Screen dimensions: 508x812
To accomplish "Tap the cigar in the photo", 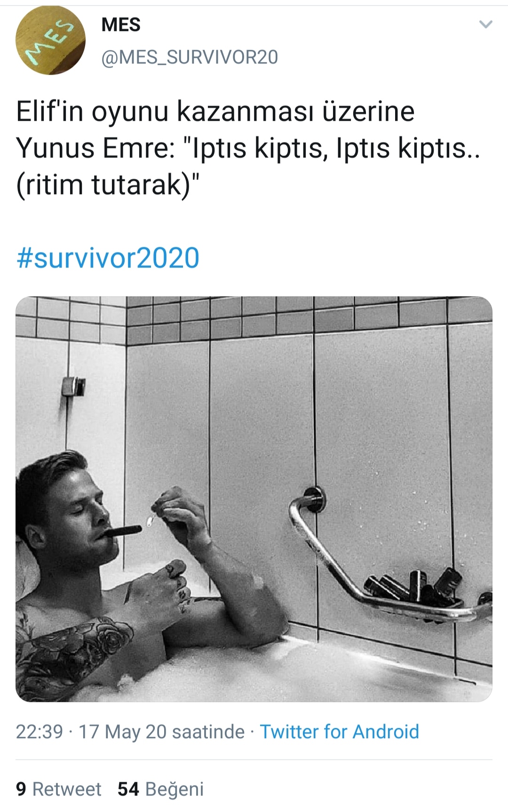I will pos(123,532).
